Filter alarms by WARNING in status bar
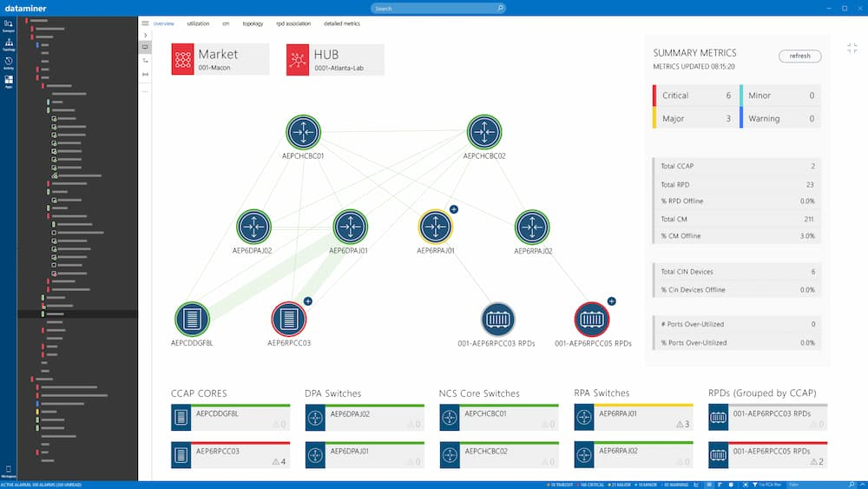The height and width of the screenshot is (489, 868). pos(674,485)
